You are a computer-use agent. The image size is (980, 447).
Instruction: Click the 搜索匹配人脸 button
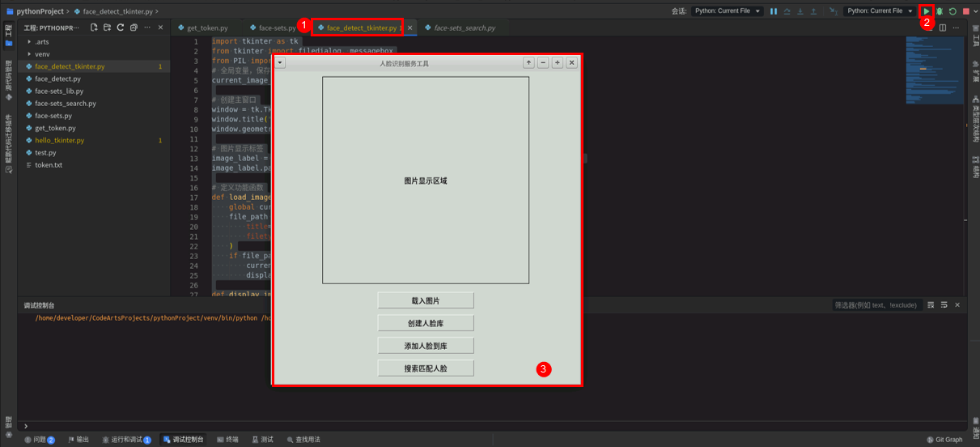pos(426,368)
